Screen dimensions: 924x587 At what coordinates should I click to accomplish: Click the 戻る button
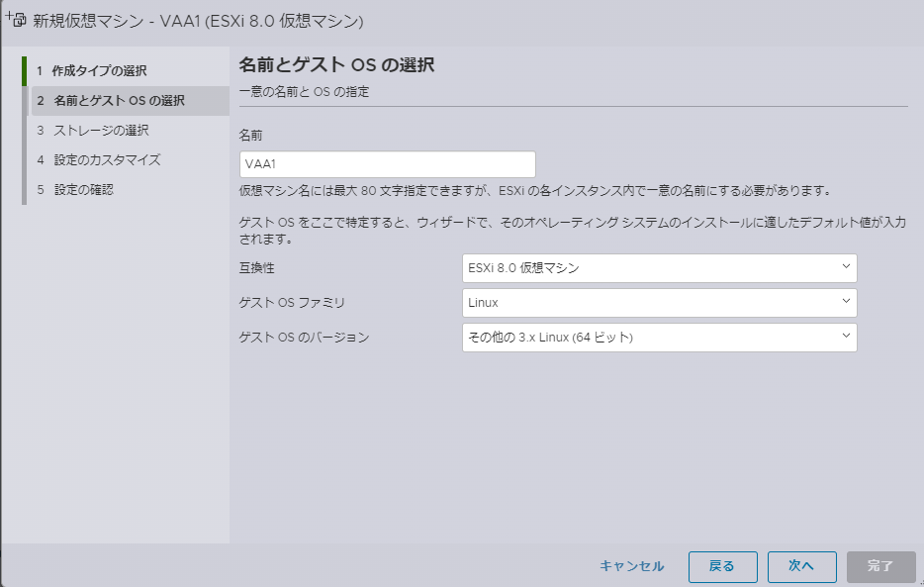[x=722, y=566]
